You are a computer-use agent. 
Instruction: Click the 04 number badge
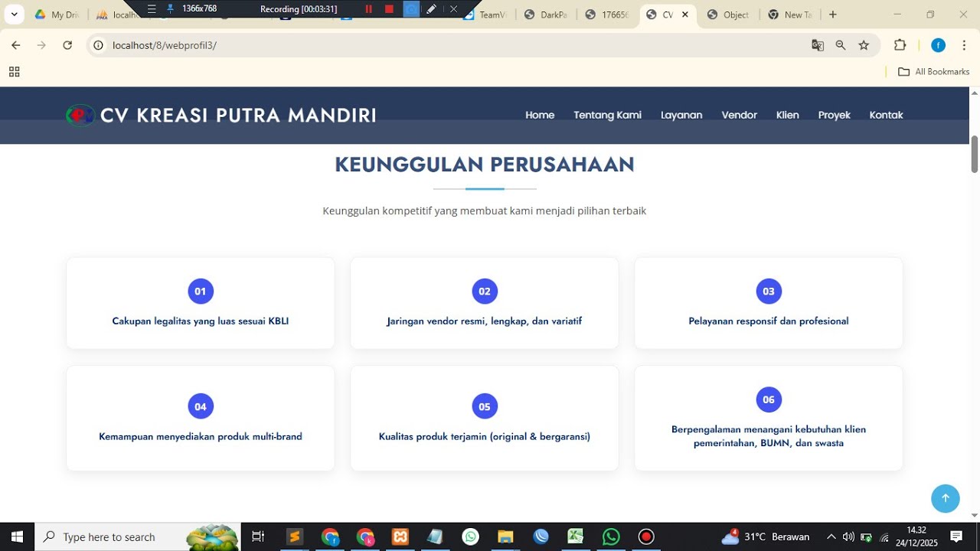(x=201, y=406)
